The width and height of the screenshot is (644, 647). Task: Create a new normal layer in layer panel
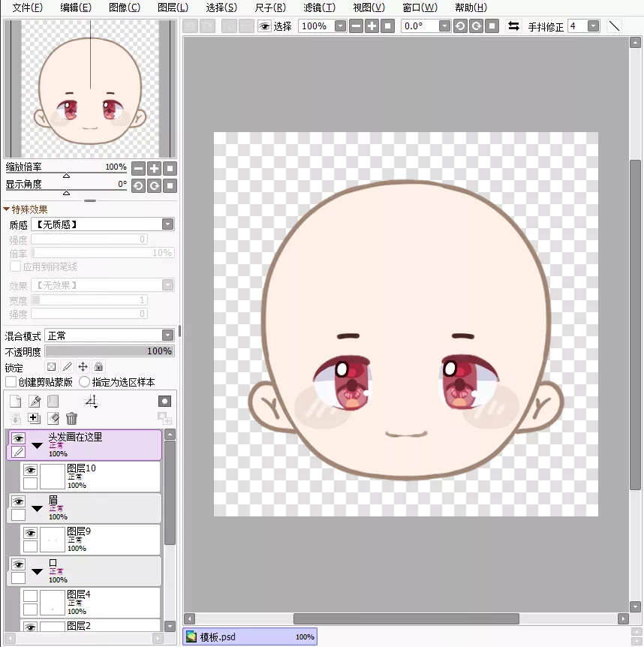point(15,402)
